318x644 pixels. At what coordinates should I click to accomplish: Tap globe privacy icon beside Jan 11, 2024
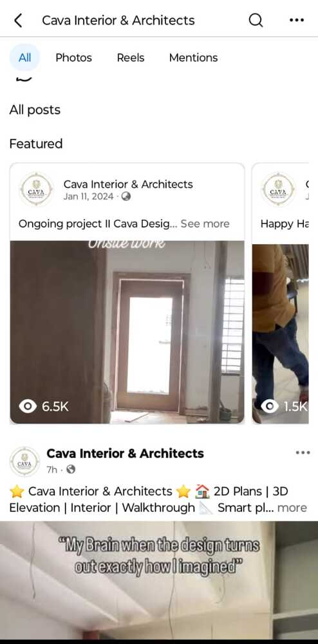click(126, 196)
